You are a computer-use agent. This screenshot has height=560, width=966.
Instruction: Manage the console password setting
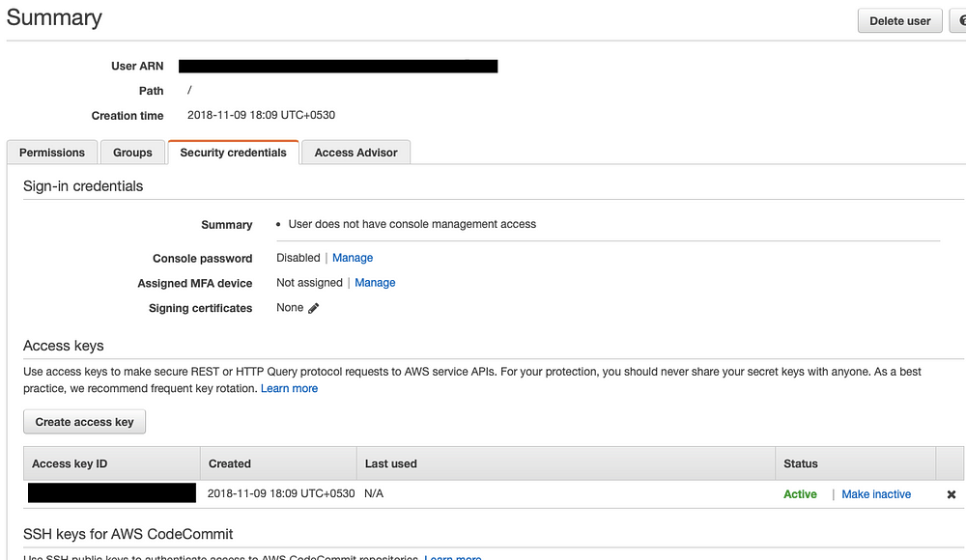[x=353, y=258]
